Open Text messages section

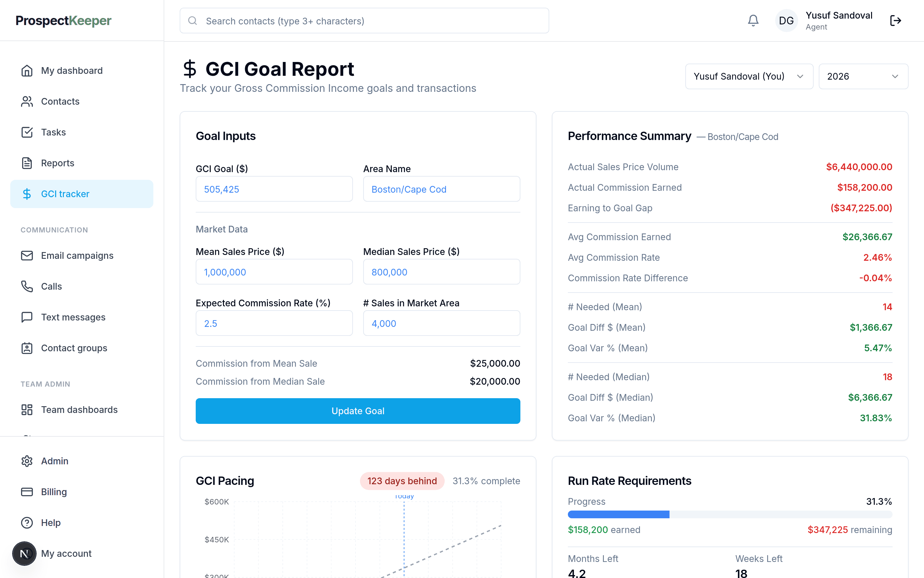click(82, 317)
